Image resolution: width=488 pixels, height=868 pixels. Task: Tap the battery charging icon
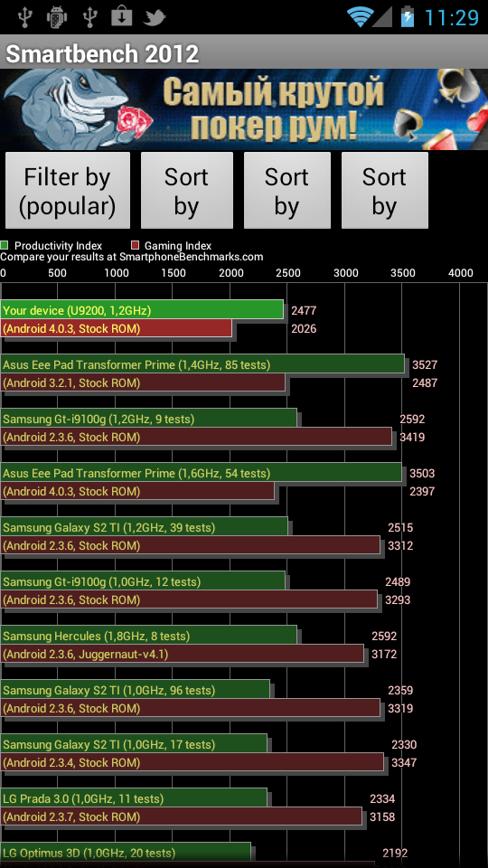(408, 16)
